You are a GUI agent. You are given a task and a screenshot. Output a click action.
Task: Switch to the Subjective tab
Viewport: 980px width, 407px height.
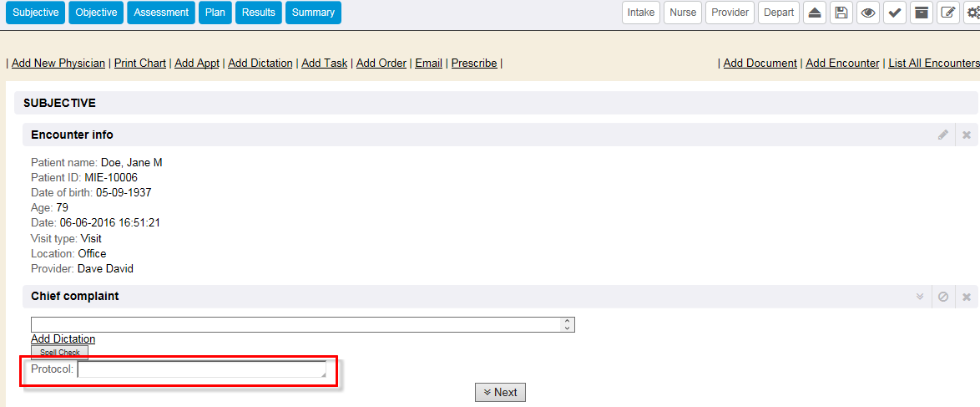[36, 13]
